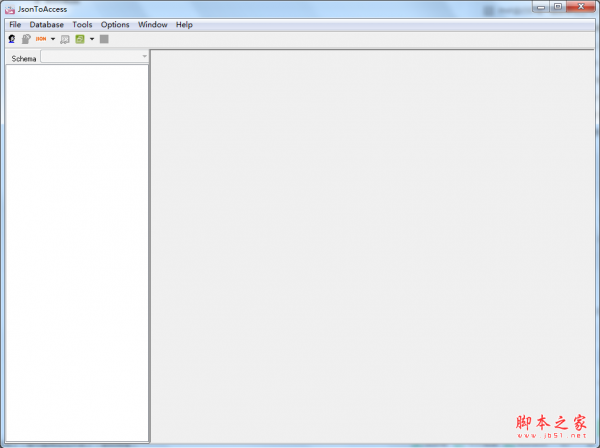Click the orange JSON import icon

coord(41,39)
